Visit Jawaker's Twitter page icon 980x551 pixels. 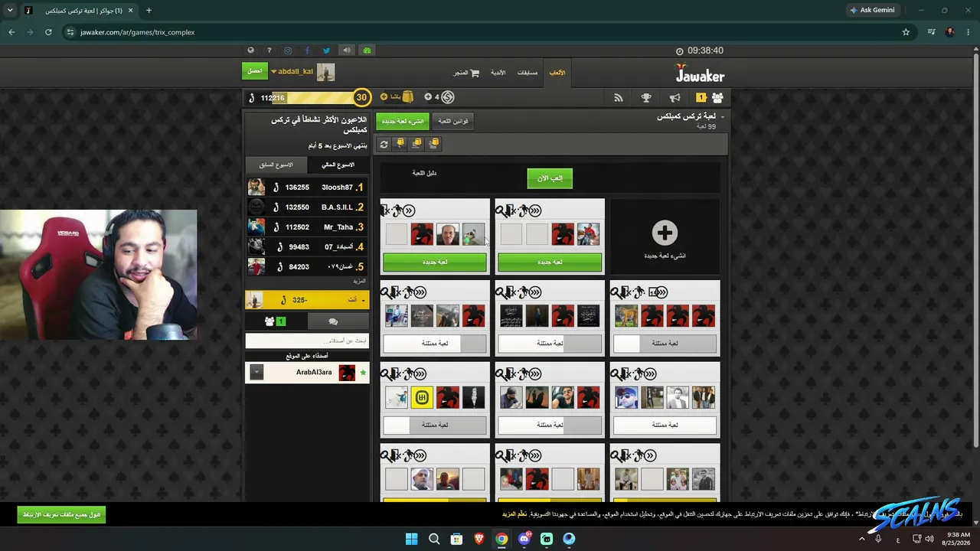tap(326, 51)
